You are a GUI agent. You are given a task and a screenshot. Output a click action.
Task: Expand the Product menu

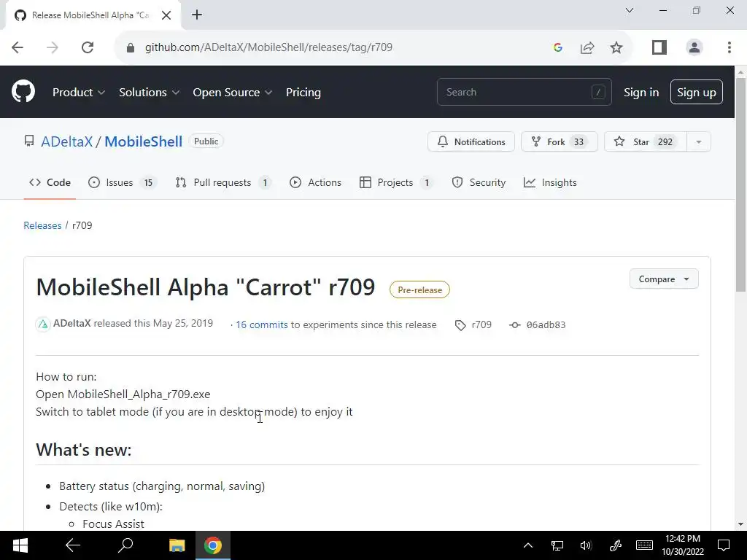(x=79, y=92)
